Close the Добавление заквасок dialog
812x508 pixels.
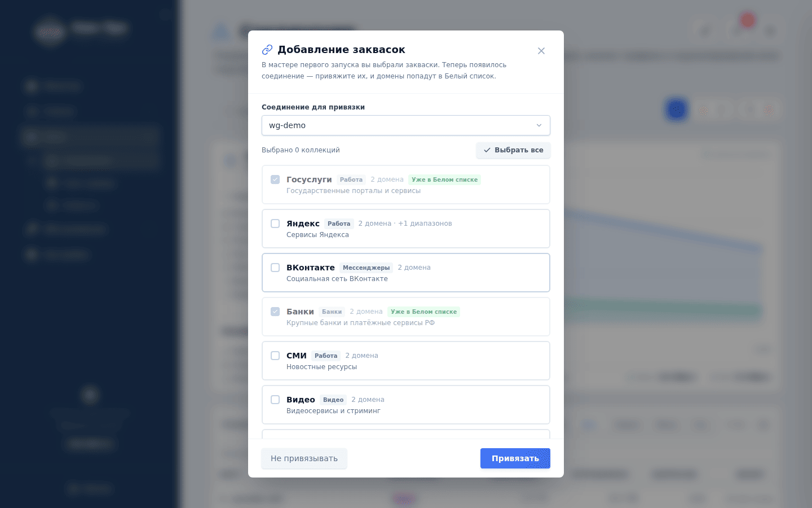[x=541, y=51]
